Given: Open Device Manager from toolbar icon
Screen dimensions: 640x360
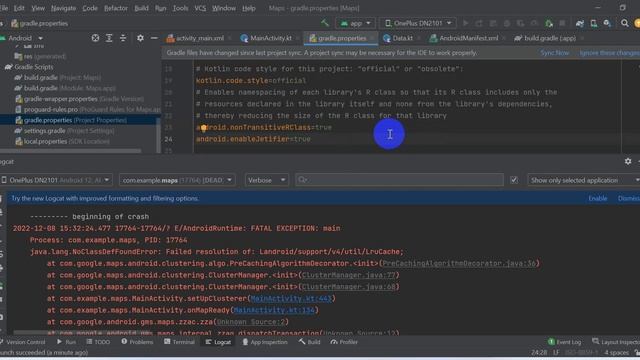Looking at the screenshot, I should [594, 23].
